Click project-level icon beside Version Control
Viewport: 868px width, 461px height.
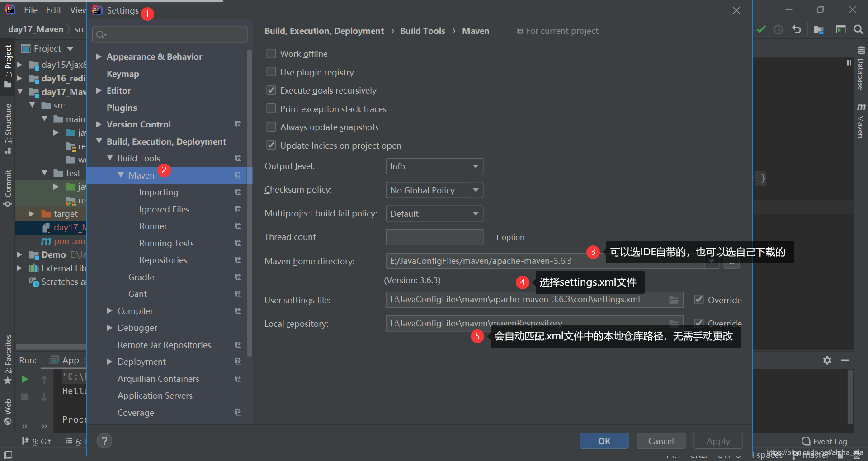238,124
